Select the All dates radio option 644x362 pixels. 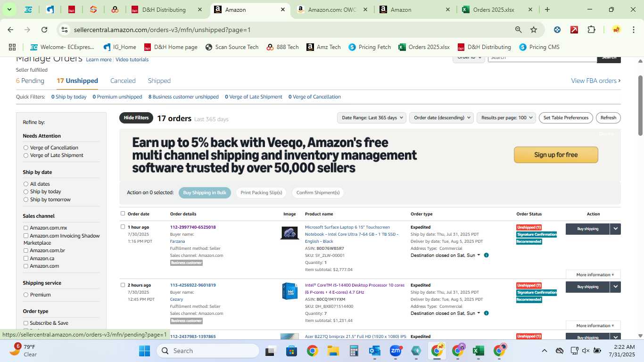(x=26, y=184)
